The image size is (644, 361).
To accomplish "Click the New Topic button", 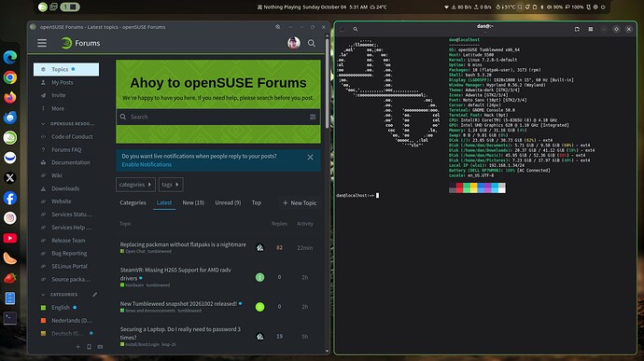I will coord(300,202).
